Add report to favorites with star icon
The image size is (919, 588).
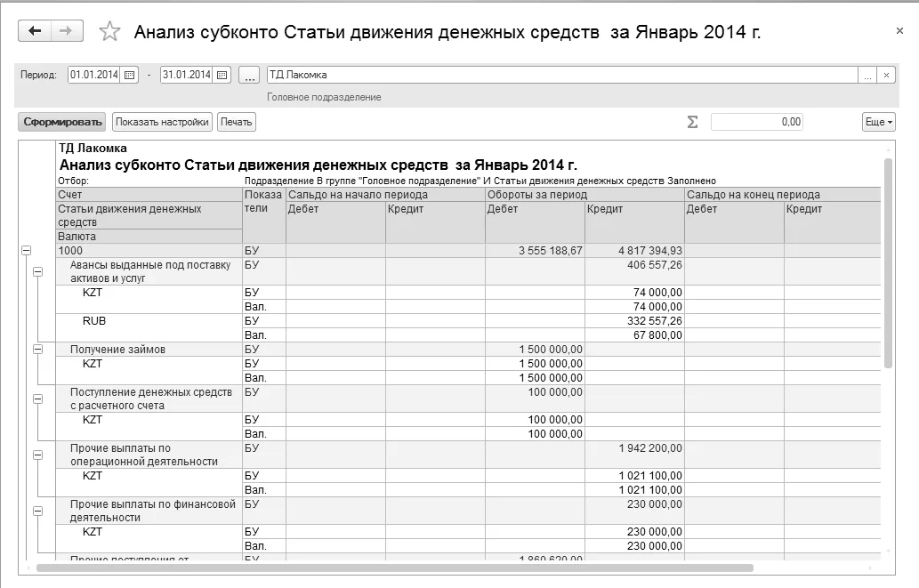coord(109,32)
